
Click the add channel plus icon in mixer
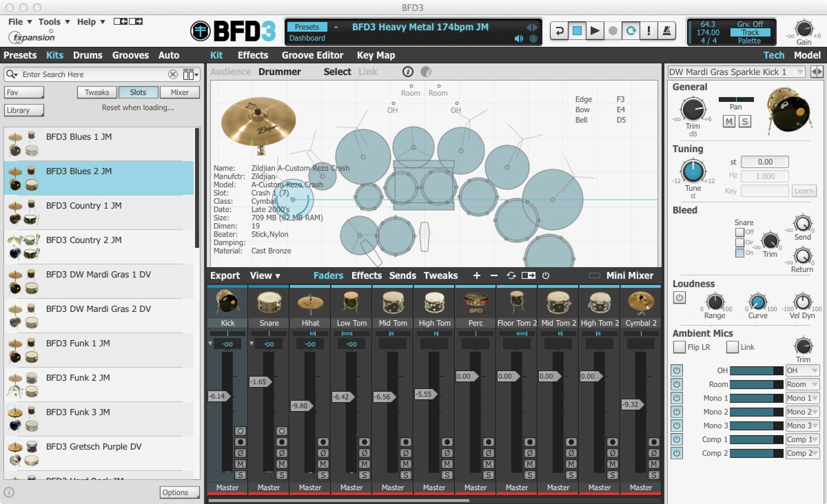pyautogui.click(x=476, y=275)
